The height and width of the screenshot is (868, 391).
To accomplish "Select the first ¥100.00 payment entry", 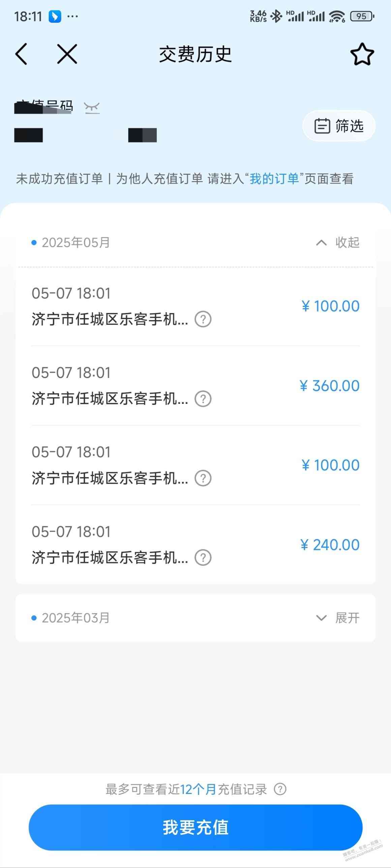I will tap(195, 306).
